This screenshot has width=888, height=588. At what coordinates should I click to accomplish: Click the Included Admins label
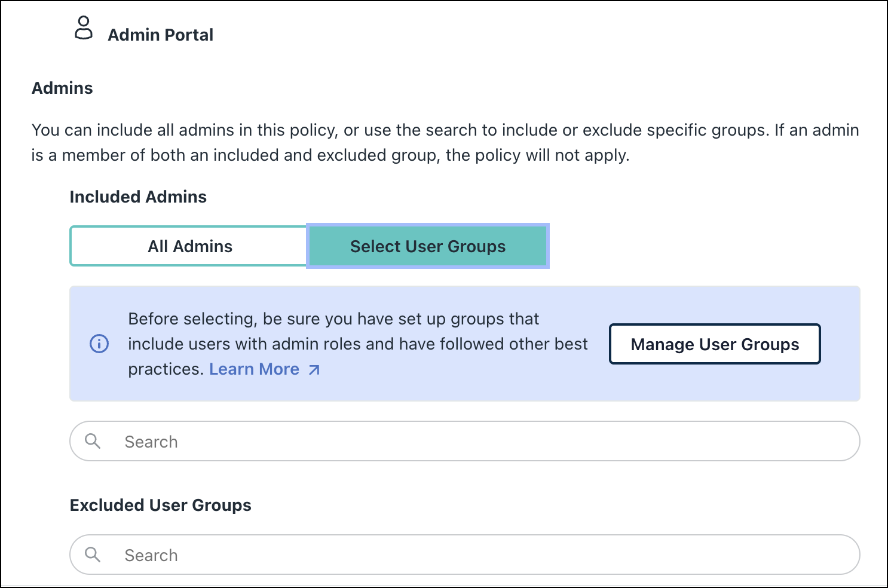[x=138, y=197]
